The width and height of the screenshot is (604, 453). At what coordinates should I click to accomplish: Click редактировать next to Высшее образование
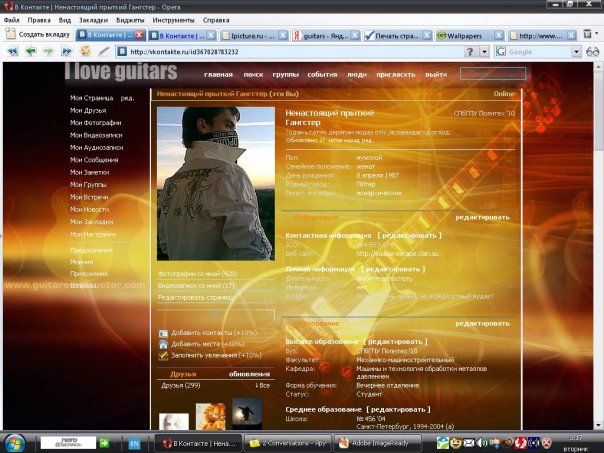(x=396, y=342)
